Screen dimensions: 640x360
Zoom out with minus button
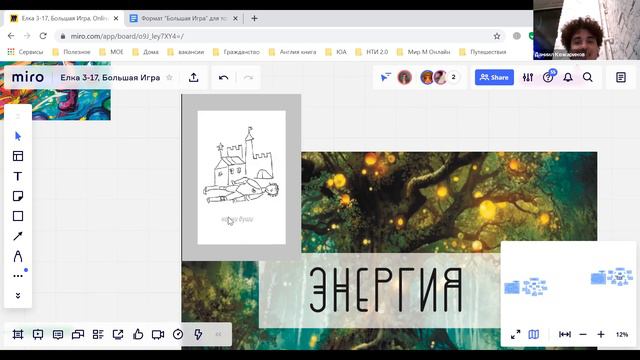click(583, 334)
